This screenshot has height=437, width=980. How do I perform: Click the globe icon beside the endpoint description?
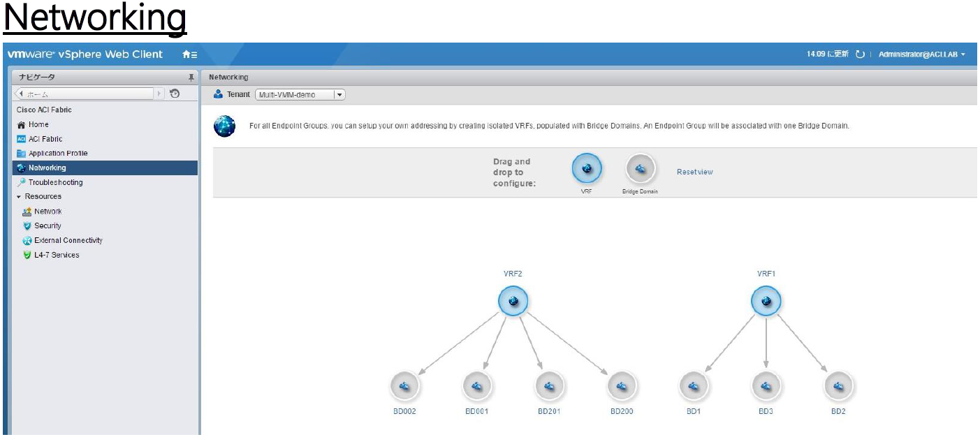click(224, 127)
